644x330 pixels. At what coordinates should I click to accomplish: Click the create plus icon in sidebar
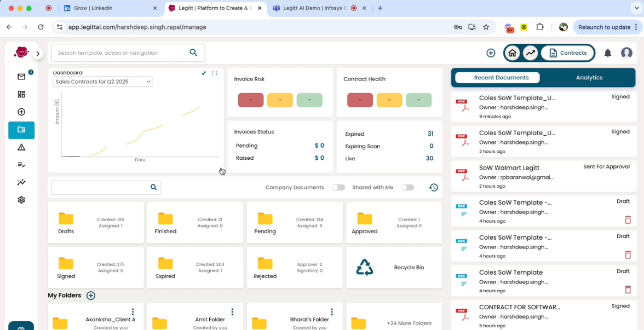[x=21, y=112]
